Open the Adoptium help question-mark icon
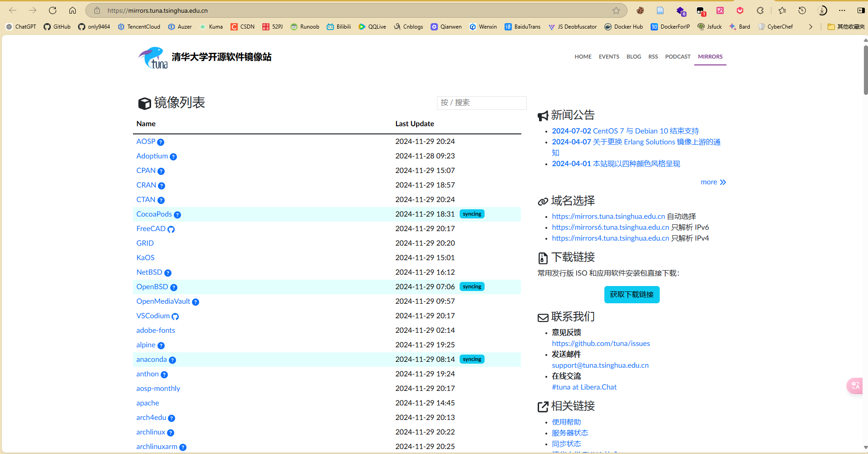This screenshot has width=868, height=454. click(173, 157)
